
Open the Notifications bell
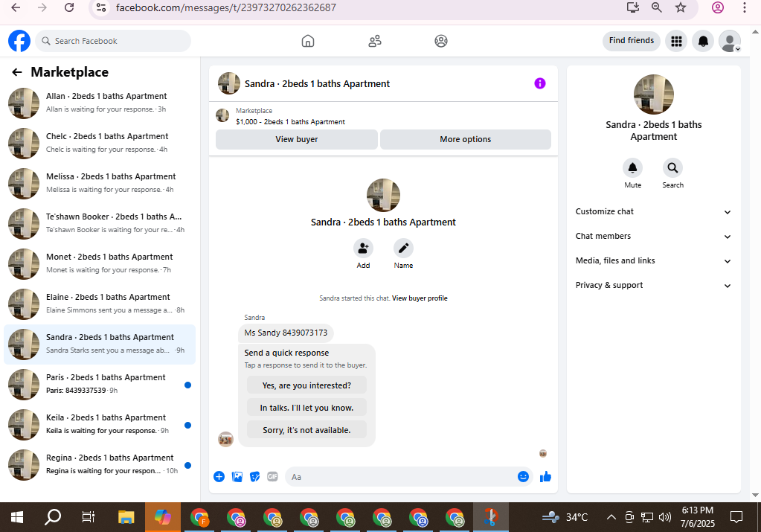coord(703,41)
